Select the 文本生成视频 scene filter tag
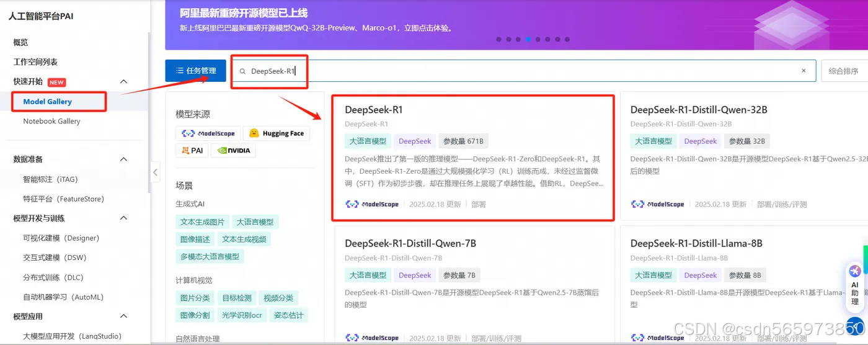This screenshot has width=868, height=345. [x=244, y=240]
